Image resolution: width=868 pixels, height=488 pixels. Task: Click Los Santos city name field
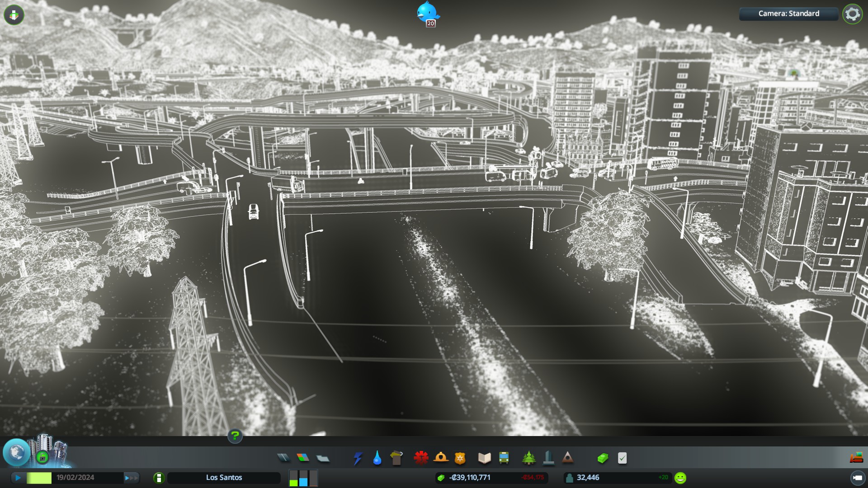coord(224,478)
